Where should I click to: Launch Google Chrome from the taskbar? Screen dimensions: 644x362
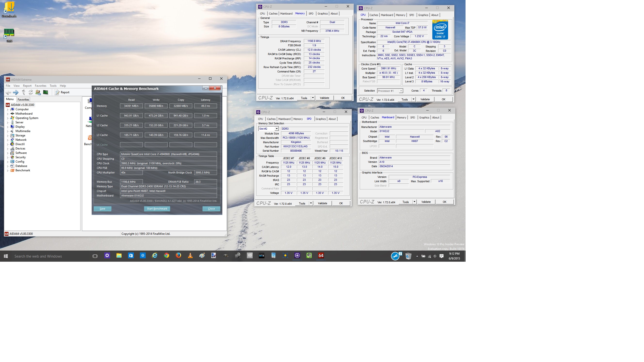click(x=167, y=256)
